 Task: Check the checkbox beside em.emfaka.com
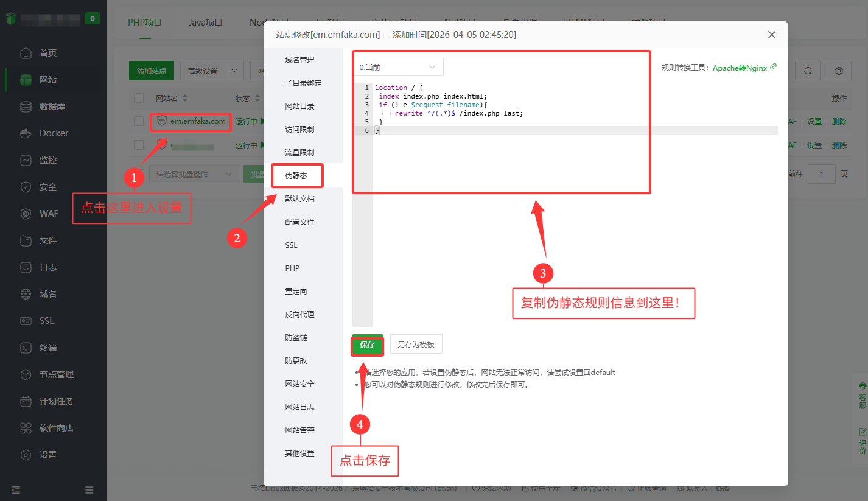coord(138,121)
